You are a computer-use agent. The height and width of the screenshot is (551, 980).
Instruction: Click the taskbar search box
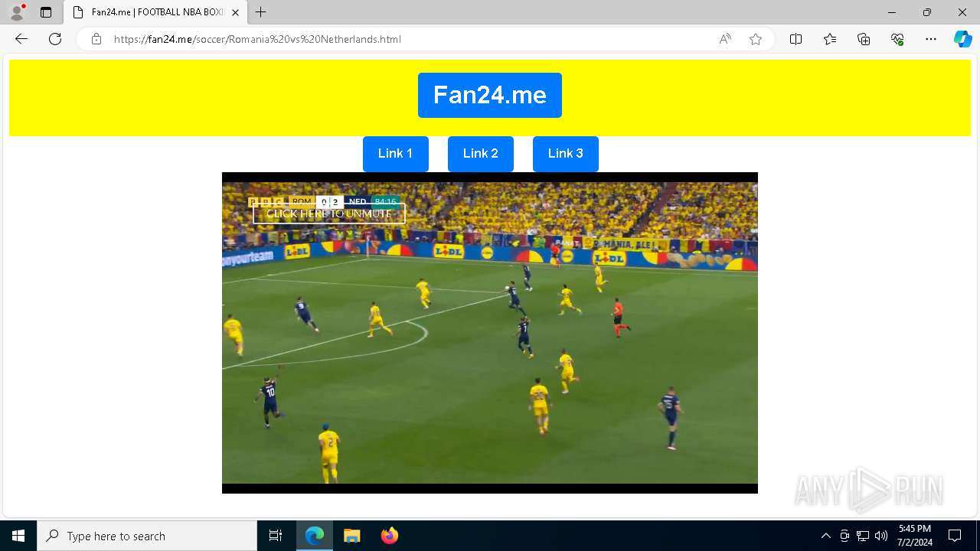point(147,536)
